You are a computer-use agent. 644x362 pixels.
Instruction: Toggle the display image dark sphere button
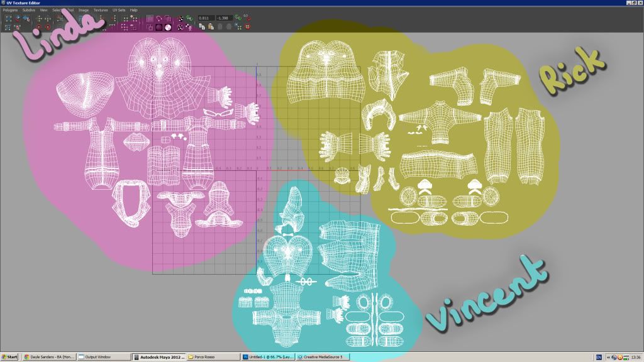click(x=159, y=28)
